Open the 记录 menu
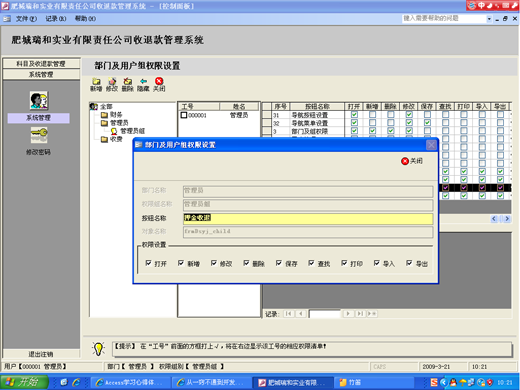The image size is (520, 390). point(56,19)
